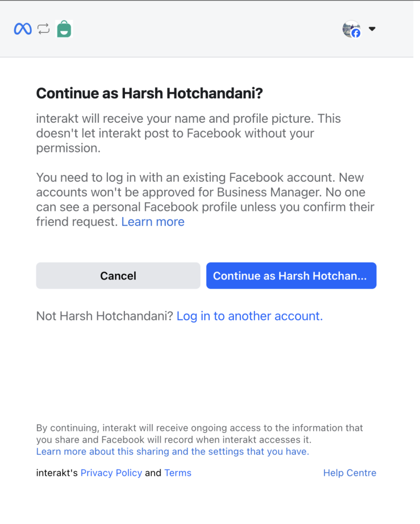Screen dimensions: 420x524
Task: Click the exchange arrows icon in header
Action: pos(43,29)
